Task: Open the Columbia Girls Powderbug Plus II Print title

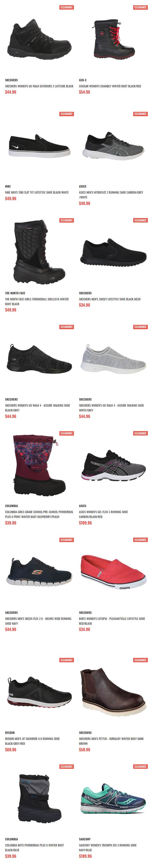Action: coord(39,514)
